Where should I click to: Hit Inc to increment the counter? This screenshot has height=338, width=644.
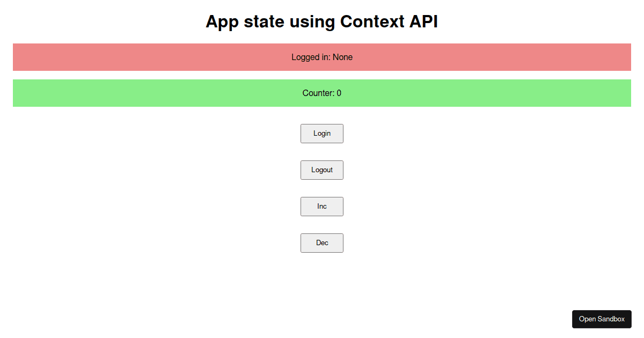point(322,207)
